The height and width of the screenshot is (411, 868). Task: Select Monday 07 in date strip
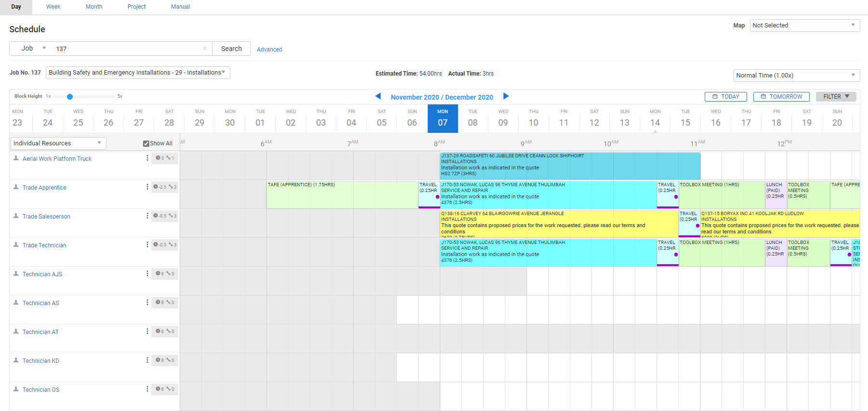click(443, 118)
